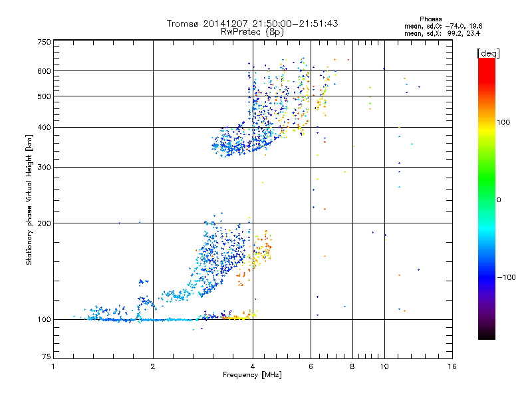The image size is (532, 399).
Task: Click the y-axis tick label "200"
Action: click(44, 223)
